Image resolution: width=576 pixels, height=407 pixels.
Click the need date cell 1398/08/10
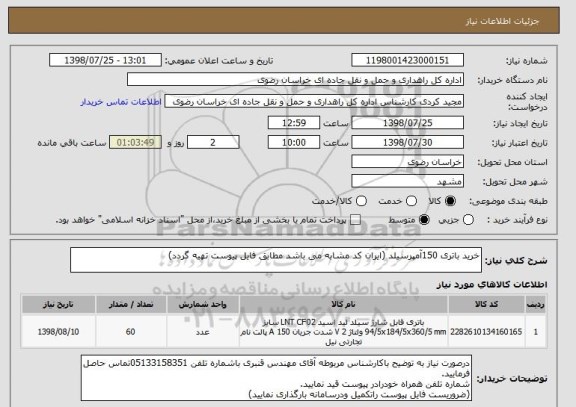point(58,332)
